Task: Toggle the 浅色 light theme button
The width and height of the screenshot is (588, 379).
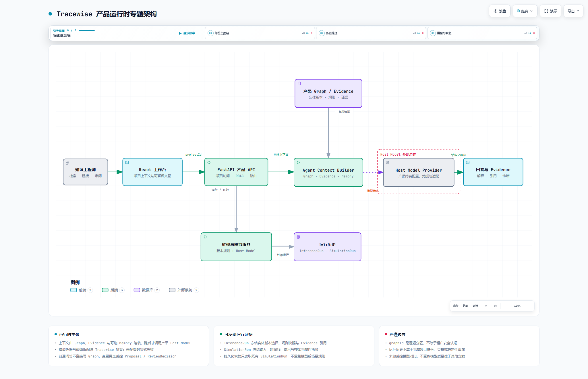Action: tap(500, 11)
